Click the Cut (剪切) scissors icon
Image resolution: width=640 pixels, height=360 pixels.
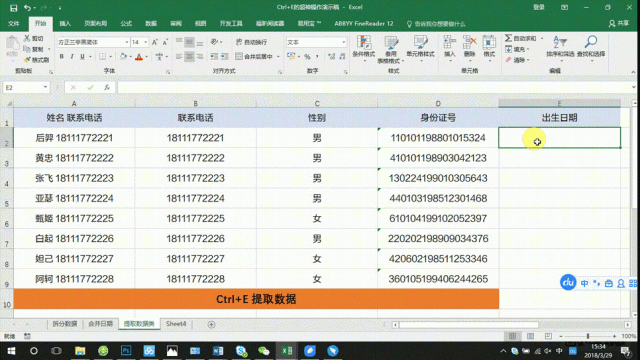point(27,38)
